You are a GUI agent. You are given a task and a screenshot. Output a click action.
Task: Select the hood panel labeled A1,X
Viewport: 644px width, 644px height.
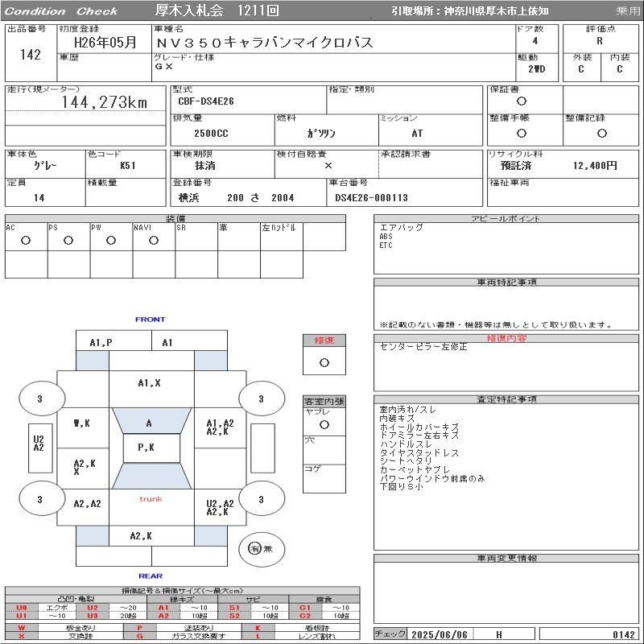[x=150, y=383]
